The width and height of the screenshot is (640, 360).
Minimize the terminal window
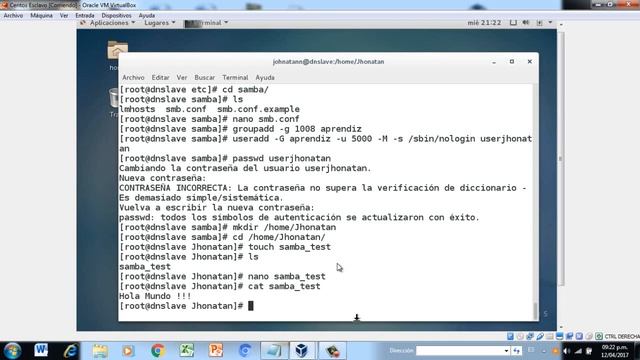coord(494,62)
